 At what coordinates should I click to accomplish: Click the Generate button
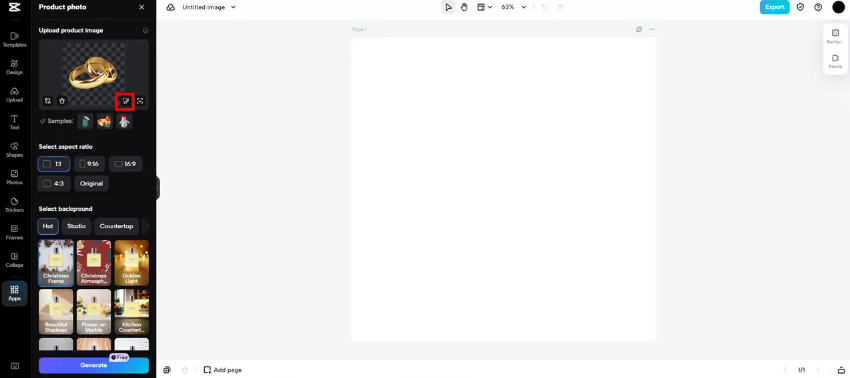(x=94, y=366)
